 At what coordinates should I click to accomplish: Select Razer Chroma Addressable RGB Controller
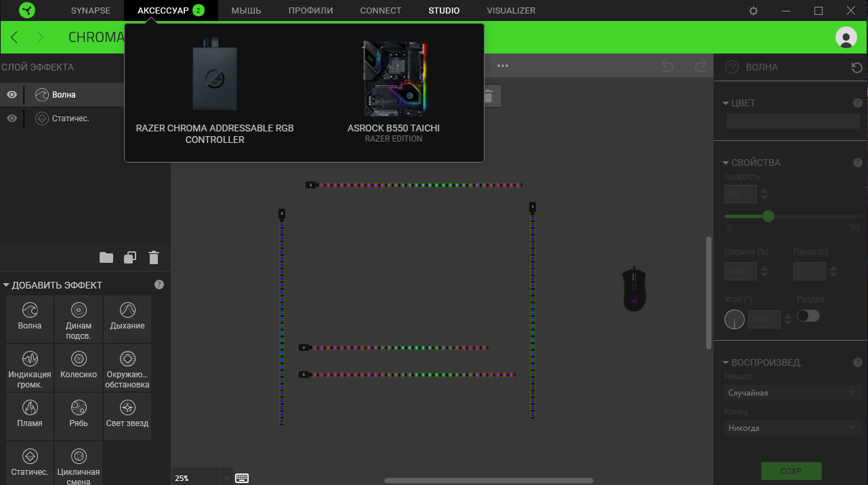coord(215,91)
